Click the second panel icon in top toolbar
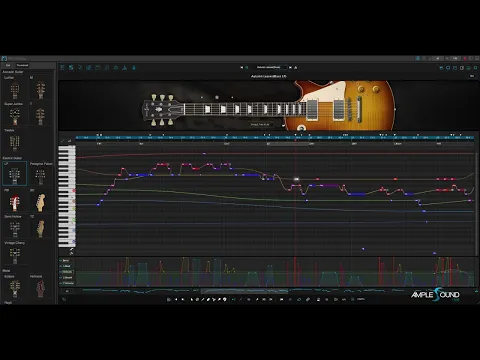 (x=71, y=68)
